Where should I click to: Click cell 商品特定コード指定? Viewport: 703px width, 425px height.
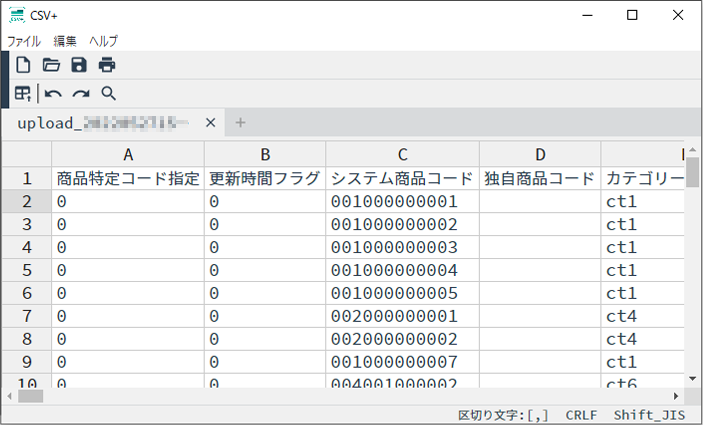click(128, 178)
